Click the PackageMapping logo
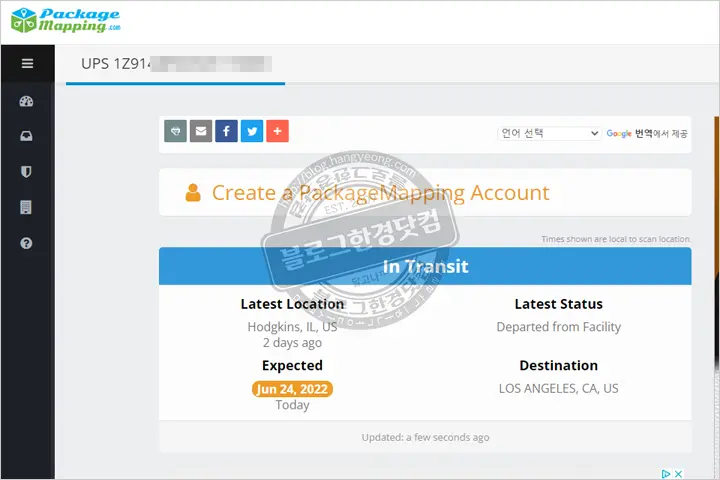 pyautogui.click(x=64, y=21)
